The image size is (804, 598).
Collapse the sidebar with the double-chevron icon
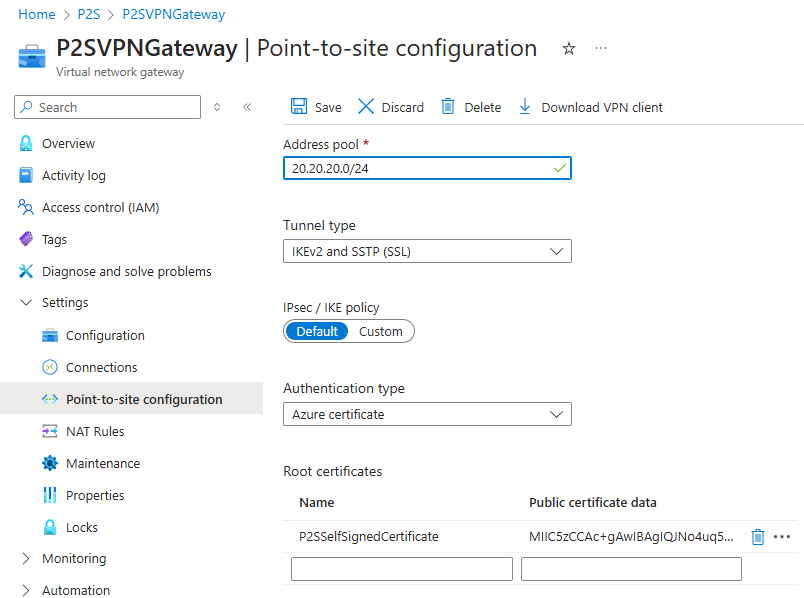point(247,107)
